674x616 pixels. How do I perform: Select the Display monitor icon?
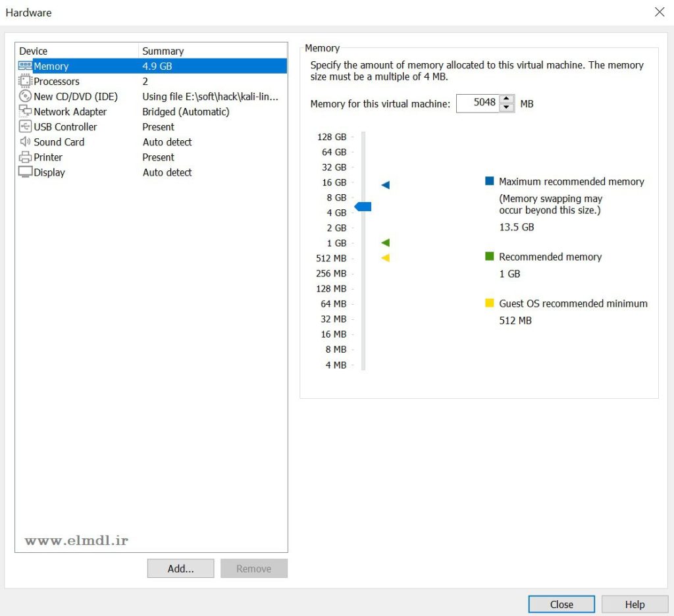[x=25, y=172]
